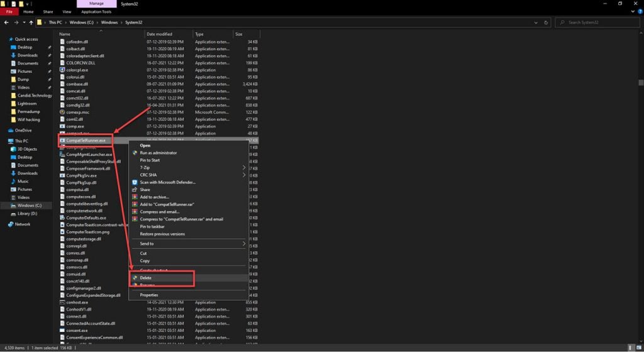Screen dimensions: 644x352
Task: Choose Run as administrator
Action: 189,153
